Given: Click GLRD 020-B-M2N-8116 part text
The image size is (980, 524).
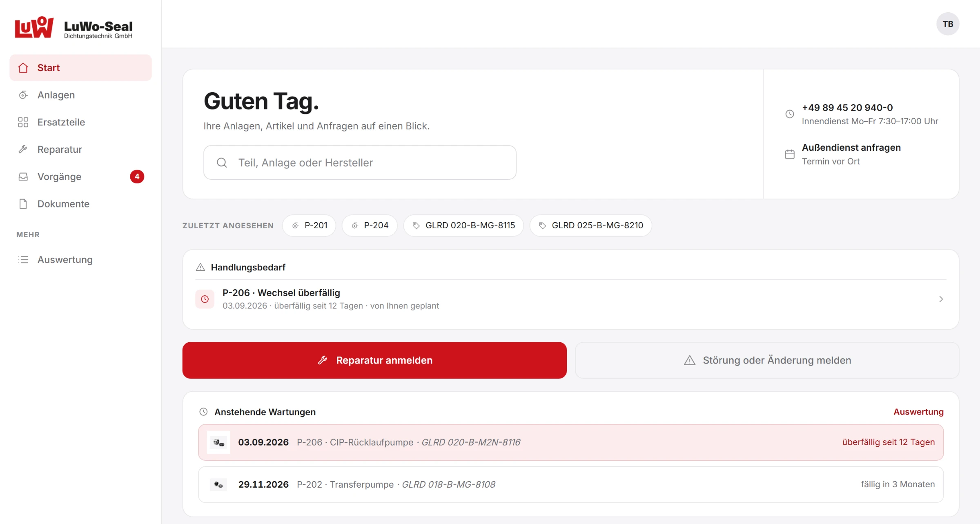Looking at the screenshot, I should pos(471,442).
